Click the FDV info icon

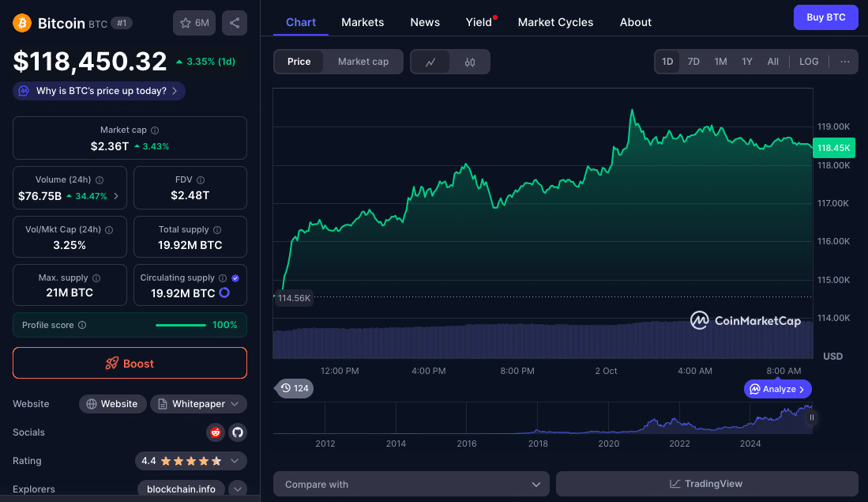click(201, 180)
